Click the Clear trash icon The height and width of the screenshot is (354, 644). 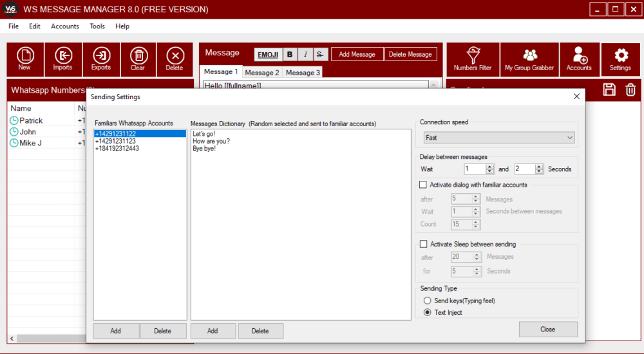138,60
